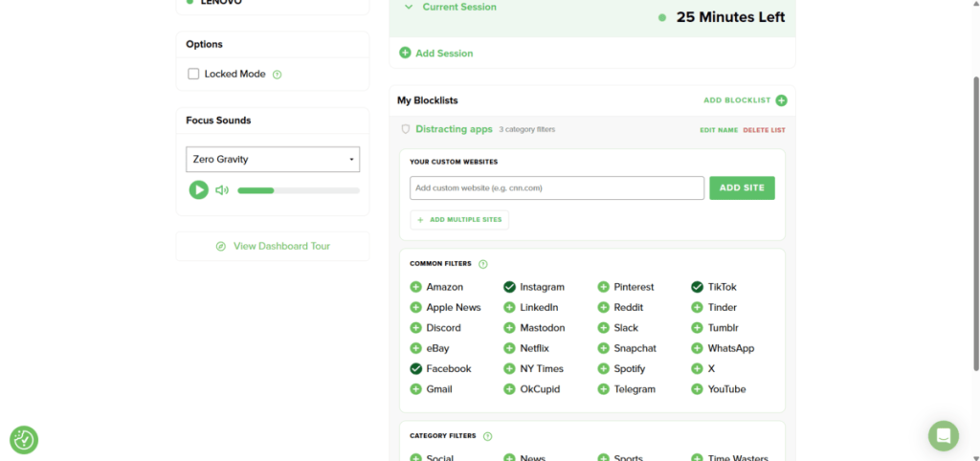
Task: Add YouTube via its plus icon
Action: 697,389
